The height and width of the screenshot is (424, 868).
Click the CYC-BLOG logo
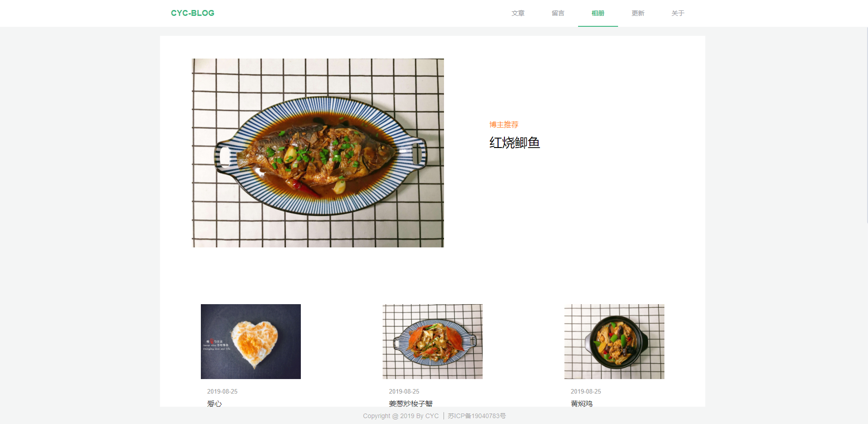(192, 13)
